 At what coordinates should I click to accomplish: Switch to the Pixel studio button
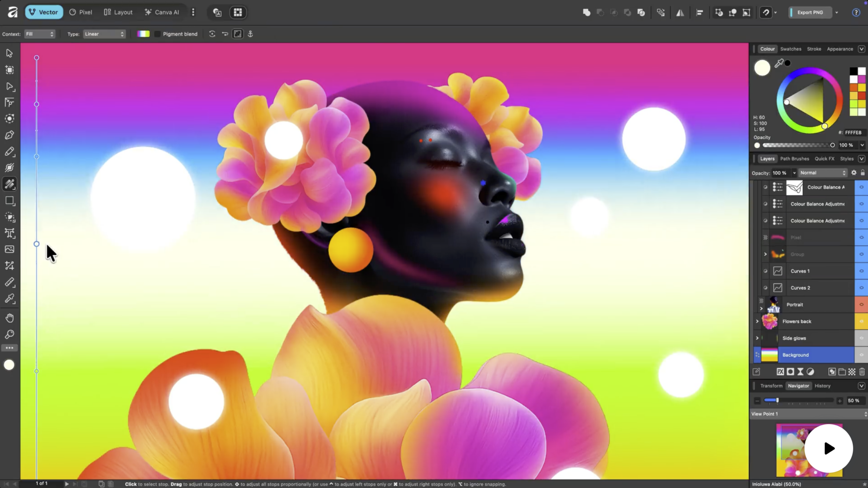tap(81, 12)
